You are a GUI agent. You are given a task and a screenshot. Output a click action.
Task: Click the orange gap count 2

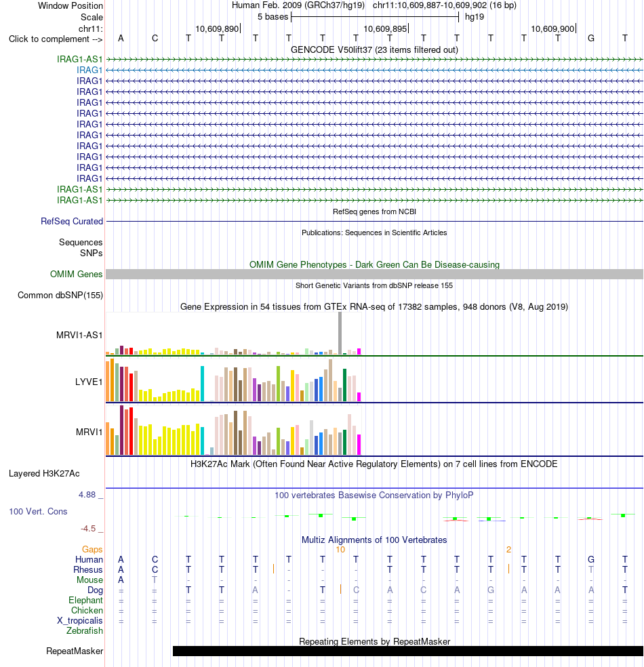pyautogui.click(x=508, y=550)
